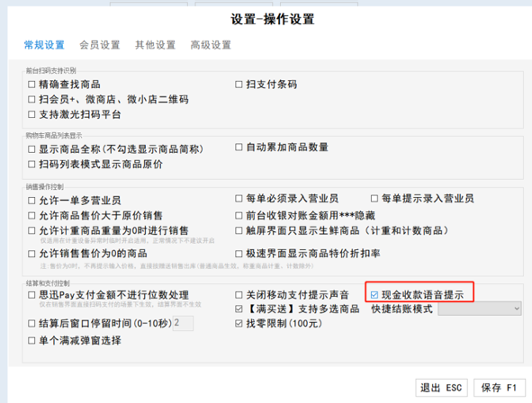Screen dimensions: 532x403
Task: Open the 其他设置 tab
Action: [x=156, y=45]
